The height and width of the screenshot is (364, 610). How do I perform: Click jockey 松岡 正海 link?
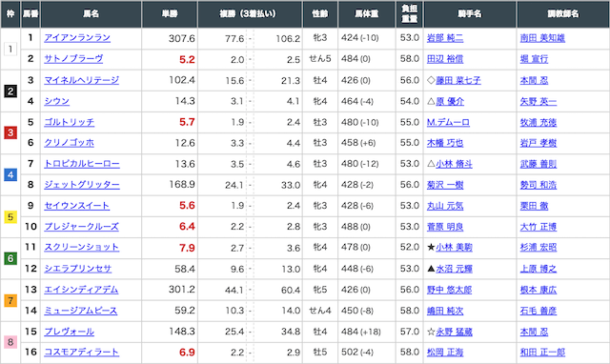[445, 353]
